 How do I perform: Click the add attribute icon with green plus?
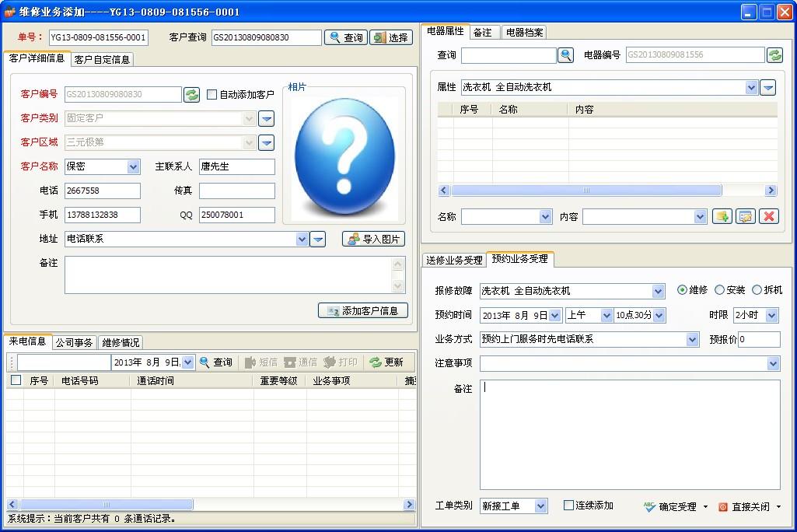click(722, 217)
